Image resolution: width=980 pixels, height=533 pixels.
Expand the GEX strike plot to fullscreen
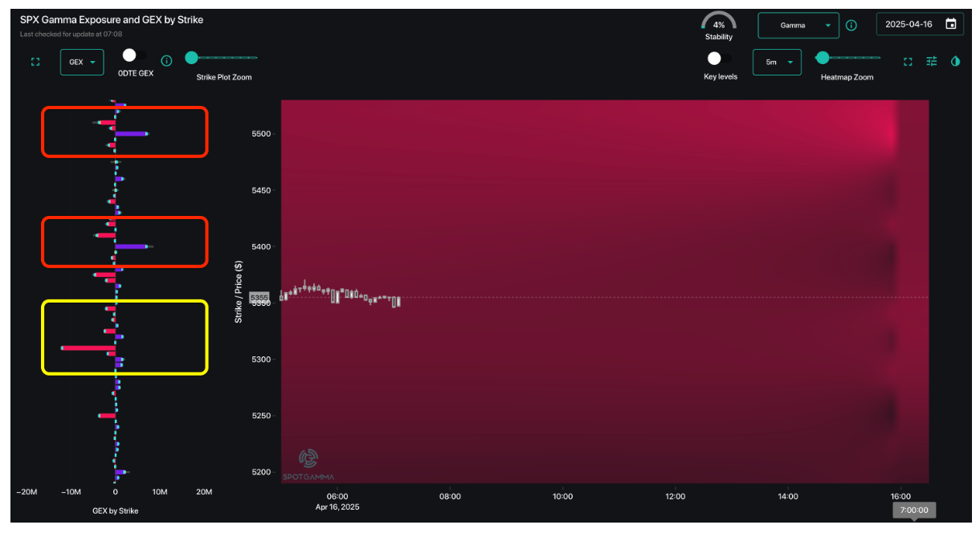point(35,62)
